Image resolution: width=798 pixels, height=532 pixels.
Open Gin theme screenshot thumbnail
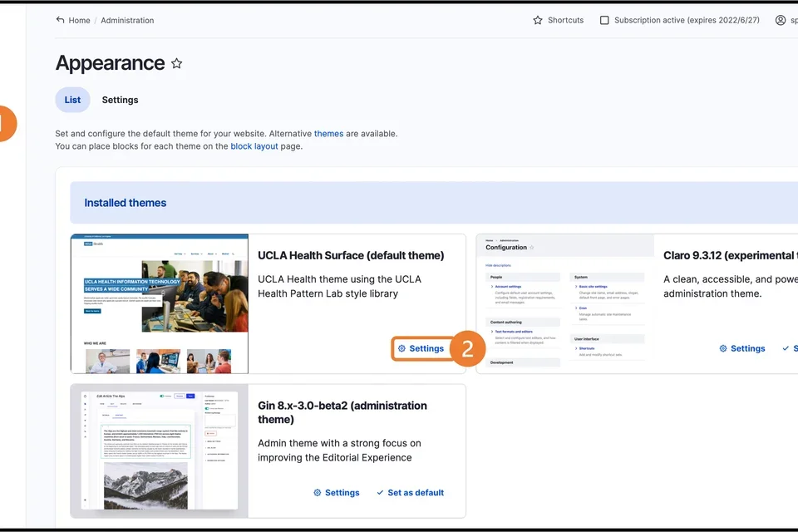(x=160, y=451)
